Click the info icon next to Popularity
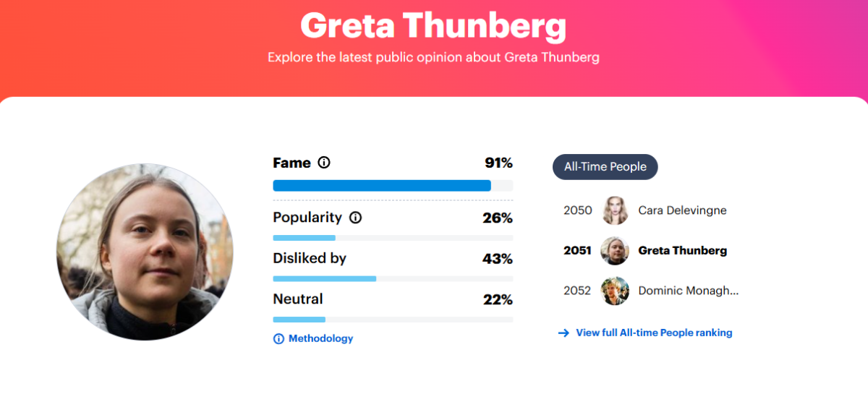 [x=355, y=217]
